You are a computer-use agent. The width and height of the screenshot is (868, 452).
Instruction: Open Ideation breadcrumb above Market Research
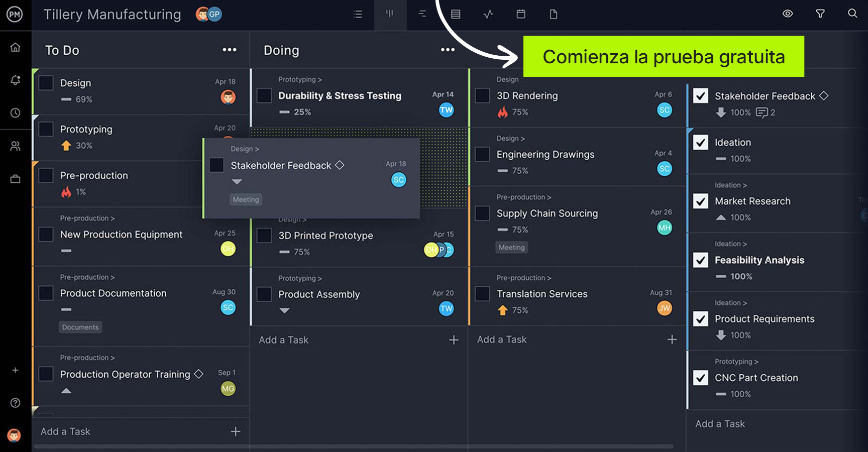tap(731, 185)
